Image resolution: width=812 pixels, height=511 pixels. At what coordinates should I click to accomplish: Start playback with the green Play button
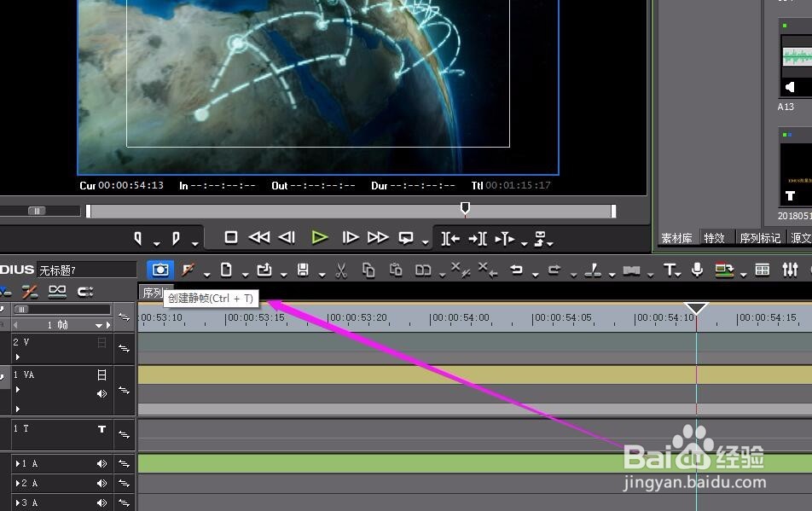click(320, 238)
